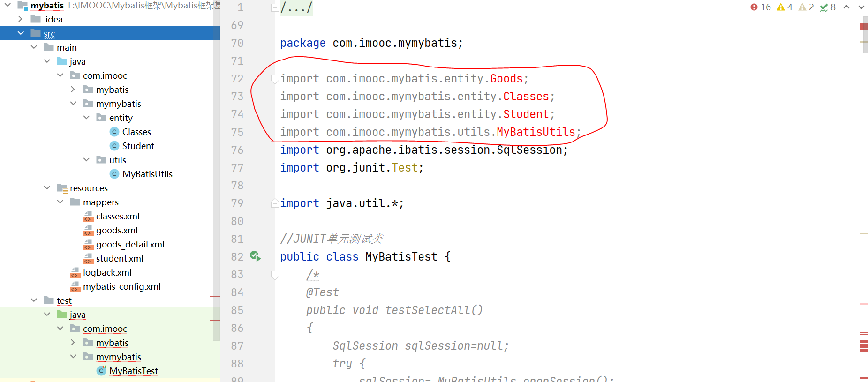Viewport: 868px width, 382px height.
Task: Click the entity package icon
Action: coord(101,118)
